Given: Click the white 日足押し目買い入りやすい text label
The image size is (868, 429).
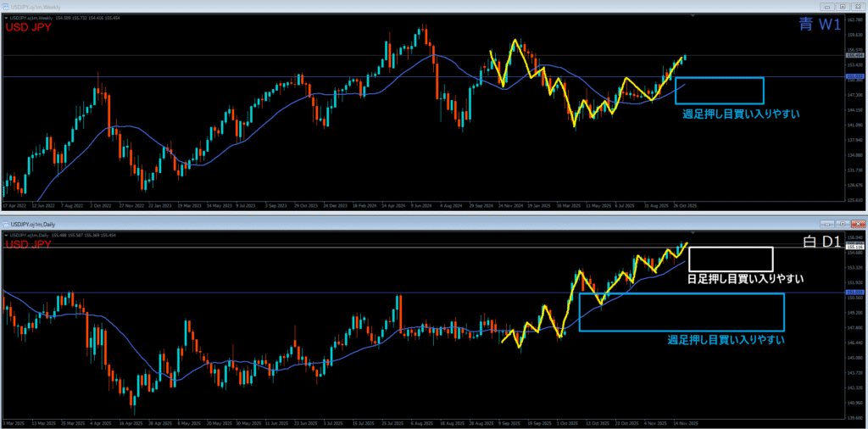Looking at the screenshot, I should [744, 278].
